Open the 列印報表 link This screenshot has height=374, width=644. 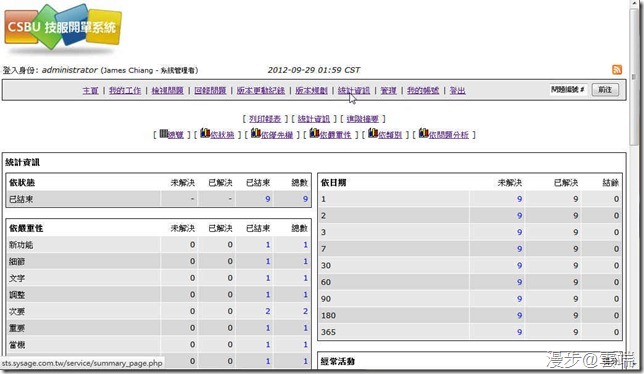[x=265, y=119]
